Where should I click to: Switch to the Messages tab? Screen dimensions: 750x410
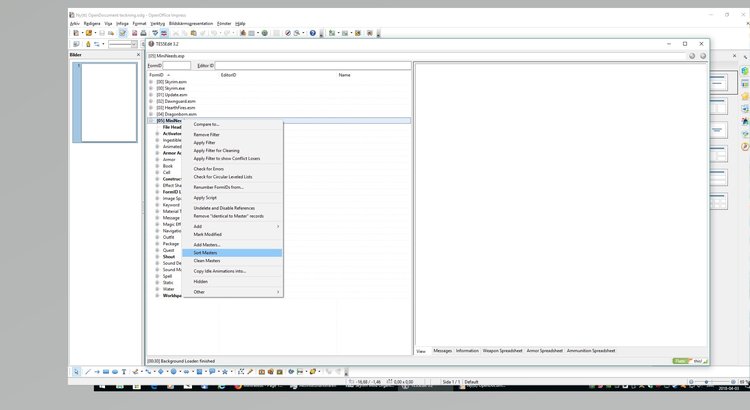coord(442,351)
